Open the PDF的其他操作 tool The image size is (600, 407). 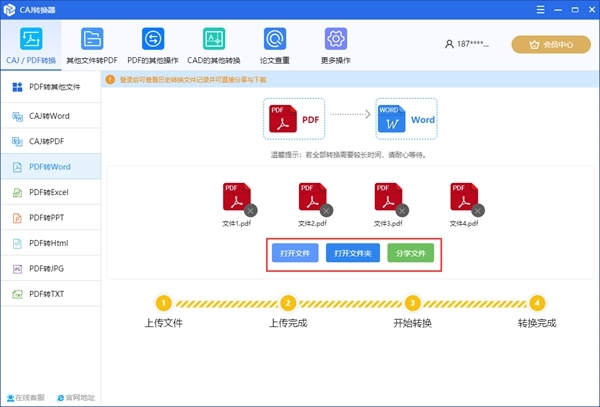click(154, 39)
